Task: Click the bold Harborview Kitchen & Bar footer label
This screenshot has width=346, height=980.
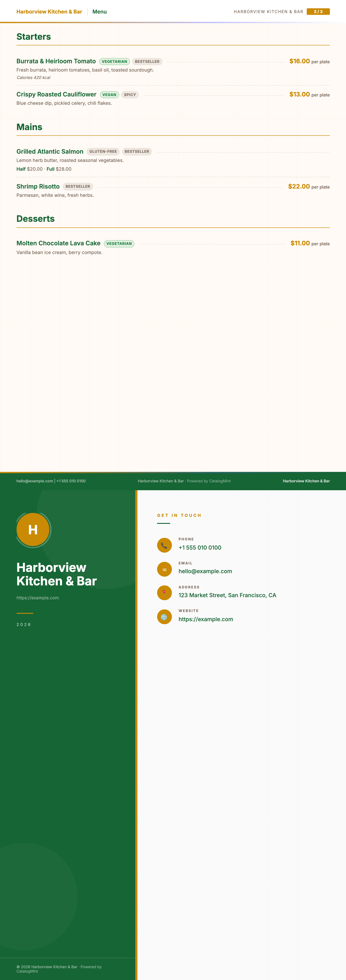Action: (306, 481)
